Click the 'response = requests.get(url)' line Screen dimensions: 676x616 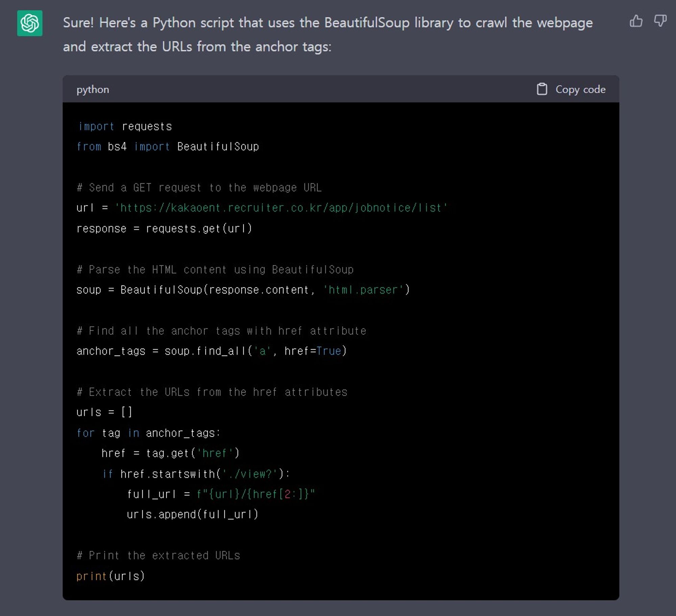click(164, 229)
